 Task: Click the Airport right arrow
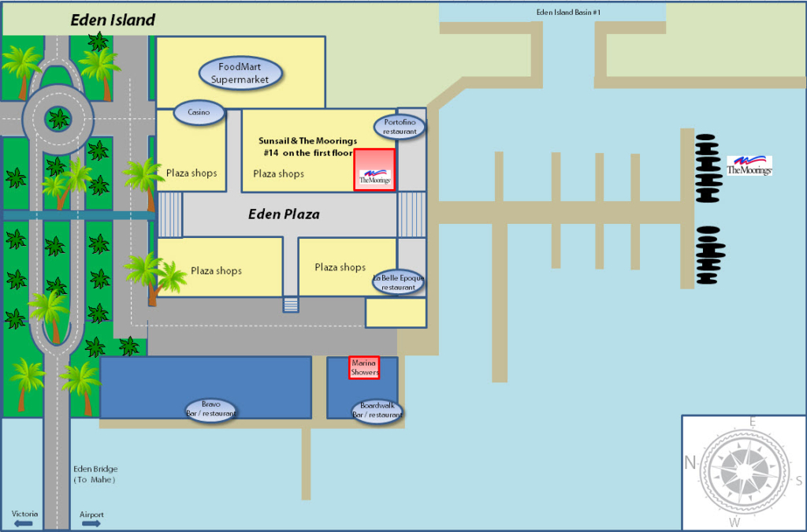pyautogui.click(x=91, y=523)
